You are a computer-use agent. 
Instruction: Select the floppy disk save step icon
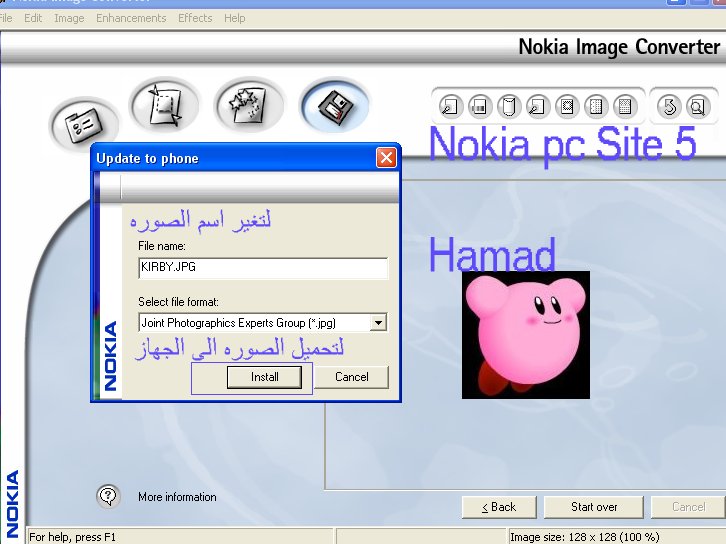[x=334, y=105]
